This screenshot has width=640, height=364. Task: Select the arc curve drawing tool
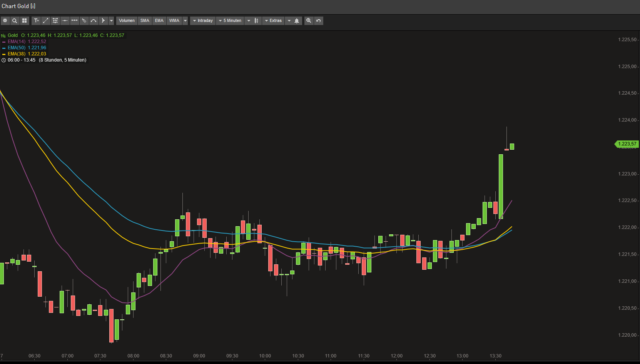[x=94, y=21]
